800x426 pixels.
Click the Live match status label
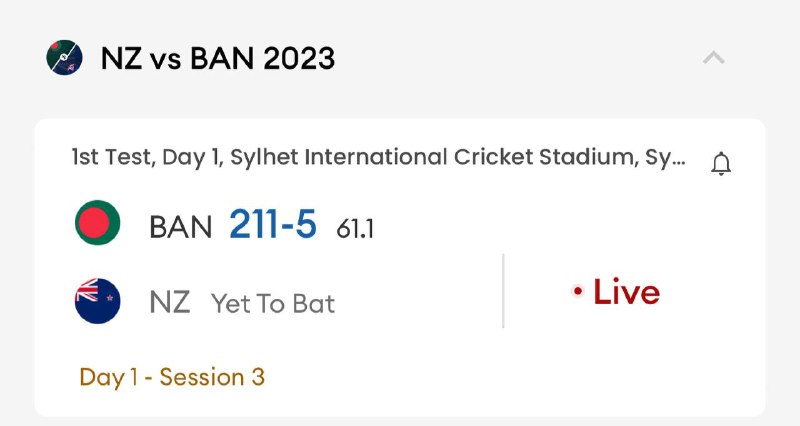(626, 292)
